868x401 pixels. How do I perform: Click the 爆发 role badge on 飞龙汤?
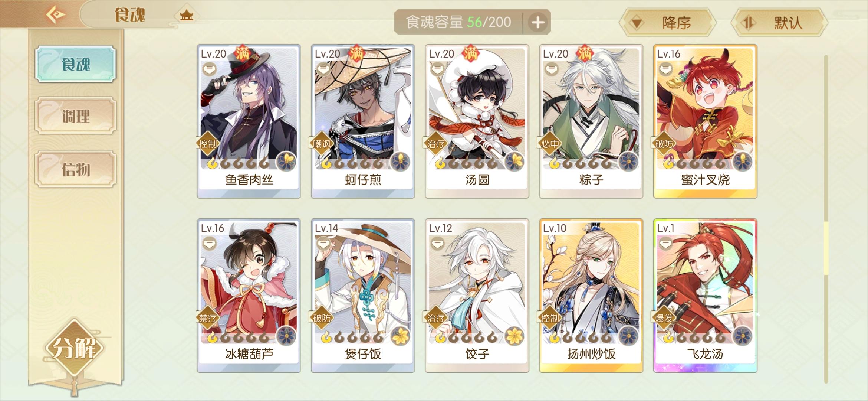point(664,318)
